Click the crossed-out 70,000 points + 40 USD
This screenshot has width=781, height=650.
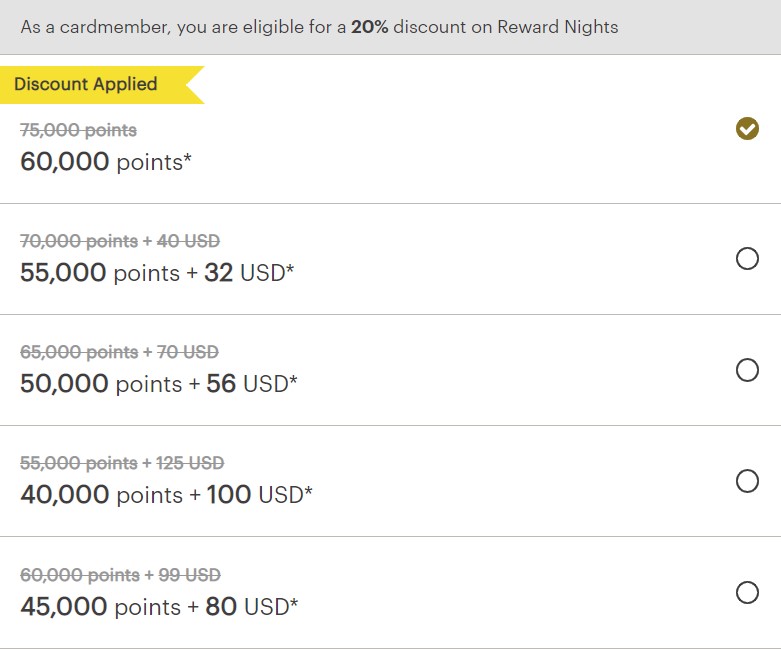[x=120, y=242]
